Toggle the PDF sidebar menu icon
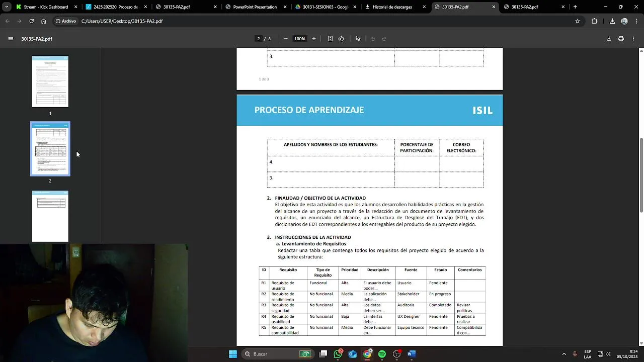The width and height of the screenshot is (644, 362). pos(11,39)
